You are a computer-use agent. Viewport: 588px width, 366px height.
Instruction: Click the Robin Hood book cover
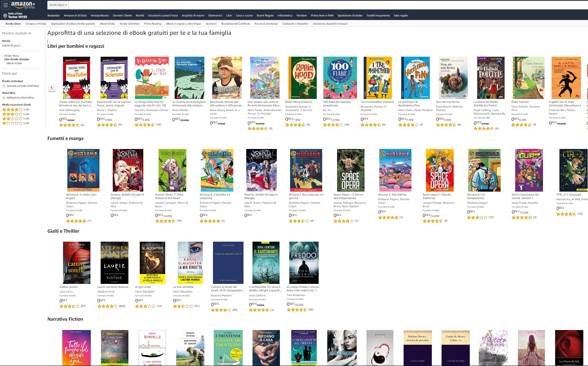[302, 78]
